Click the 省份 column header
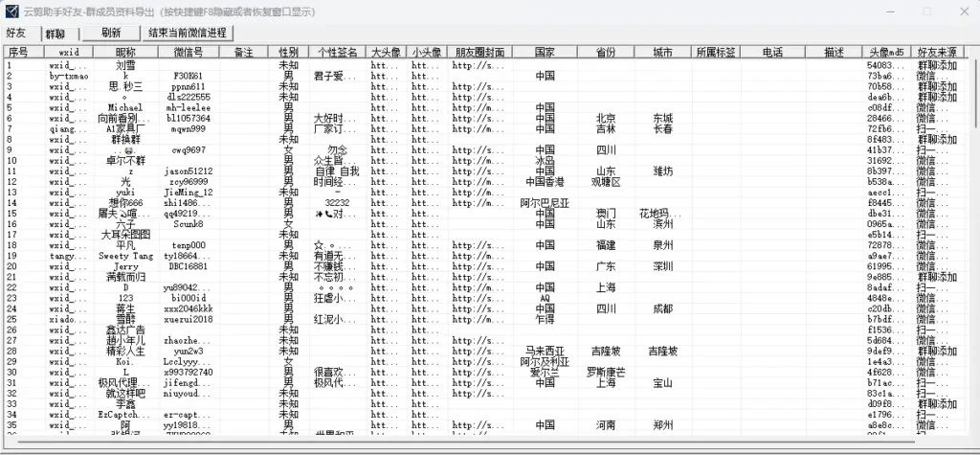Screen dimensions: 980x455 [606, 52]
